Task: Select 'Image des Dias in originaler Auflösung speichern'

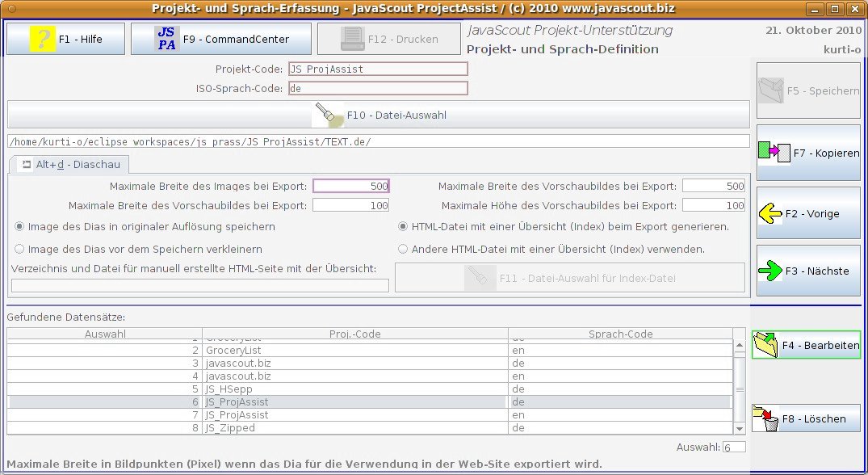Action: point(20,227)
